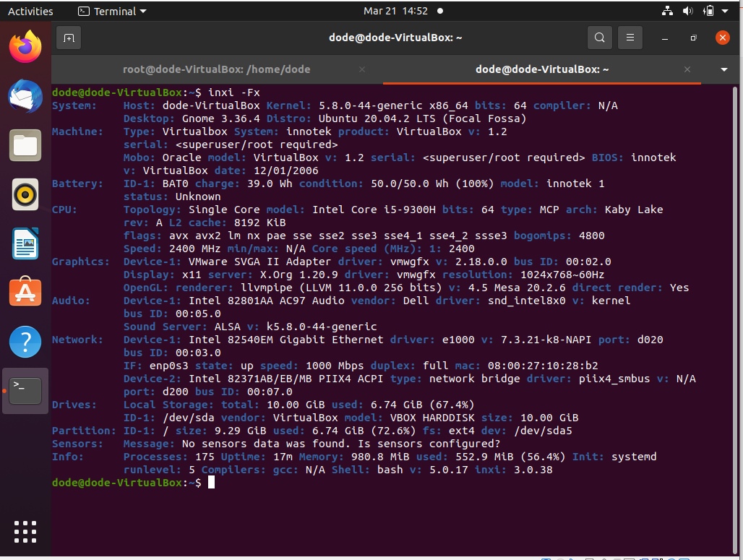
Task: Show applications grid
Action: click(x=25, y=532)
